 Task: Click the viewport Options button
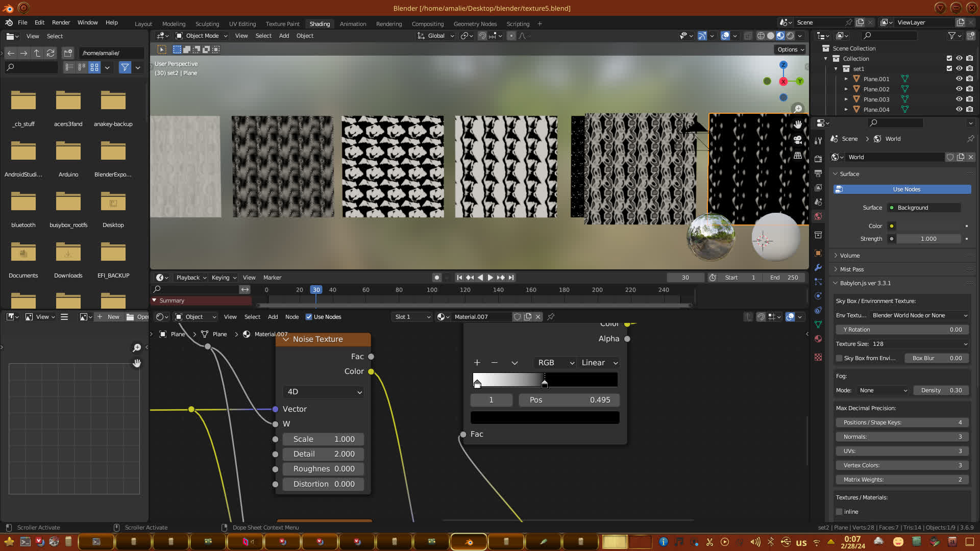tap(790, 49)
